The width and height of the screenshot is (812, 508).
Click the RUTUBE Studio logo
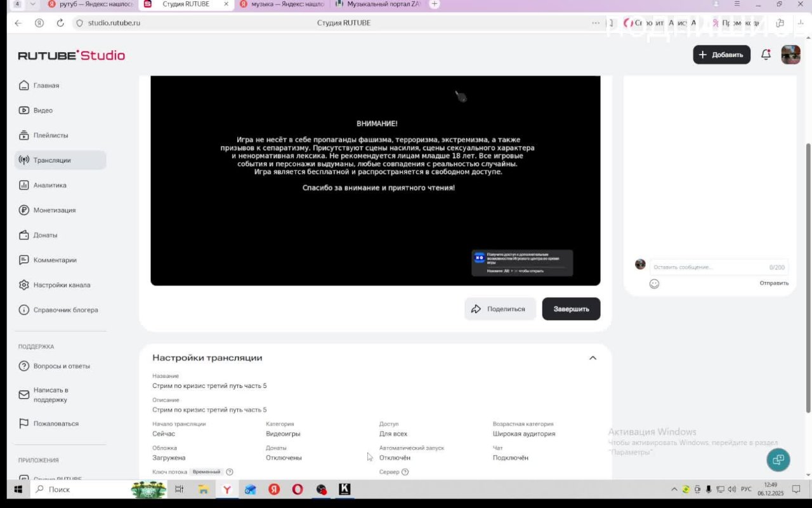click(71, 55)
